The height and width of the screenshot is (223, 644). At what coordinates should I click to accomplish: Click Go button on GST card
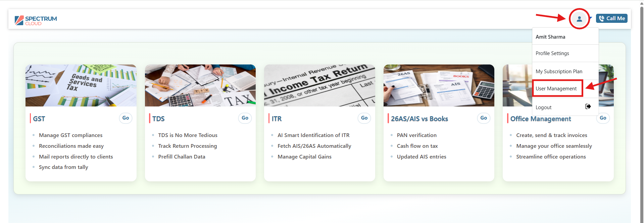click(x=126, y=118)
